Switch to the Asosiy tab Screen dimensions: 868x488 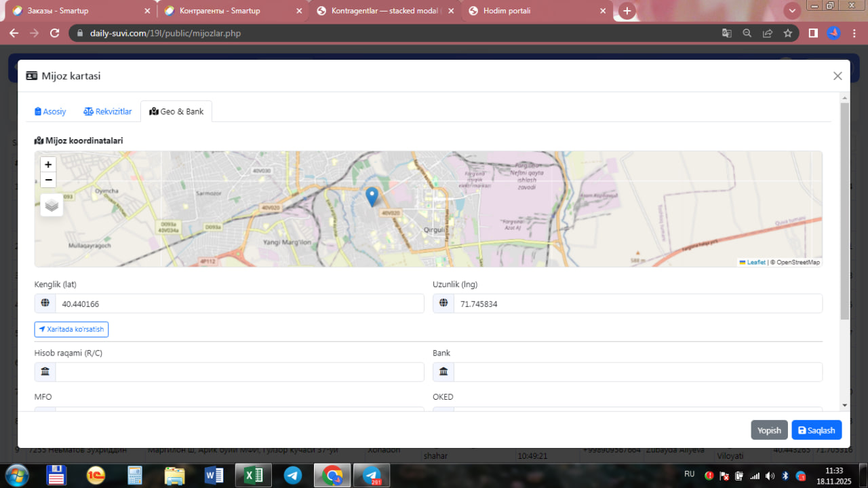[51, 111]
